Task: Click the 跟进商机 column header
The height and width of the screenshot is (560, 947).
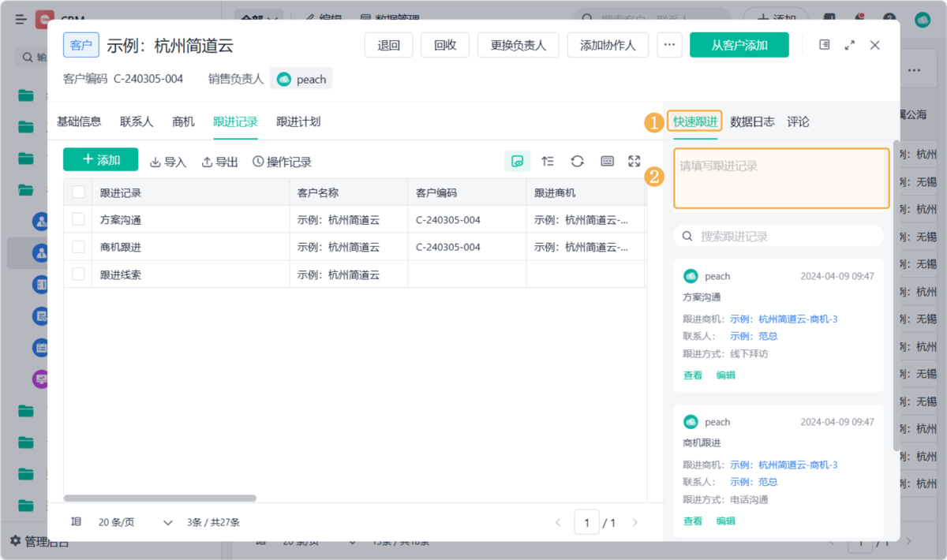Action: (586, 192)
